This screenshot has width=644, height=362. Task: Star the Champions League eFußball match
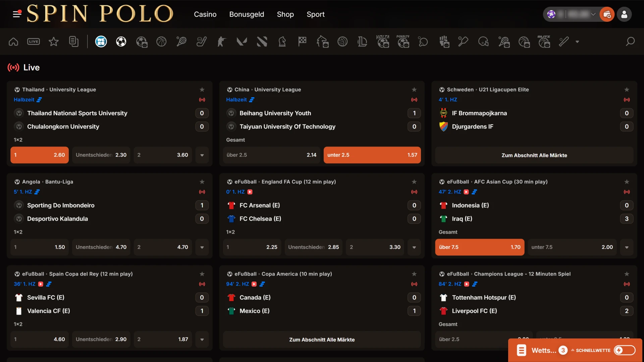pos(627,274)
